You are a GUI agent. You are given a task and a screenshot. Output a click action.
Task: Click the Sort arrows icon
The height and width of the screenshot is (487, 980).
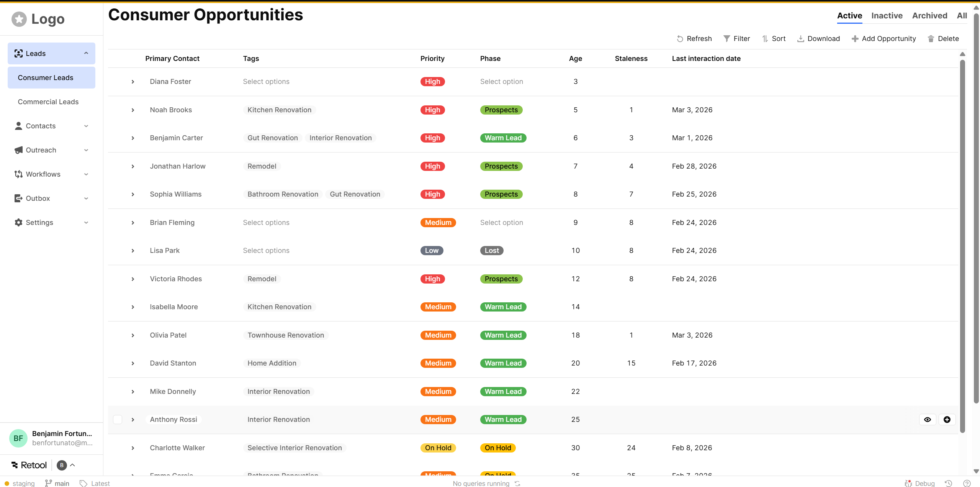click(765, 39)
